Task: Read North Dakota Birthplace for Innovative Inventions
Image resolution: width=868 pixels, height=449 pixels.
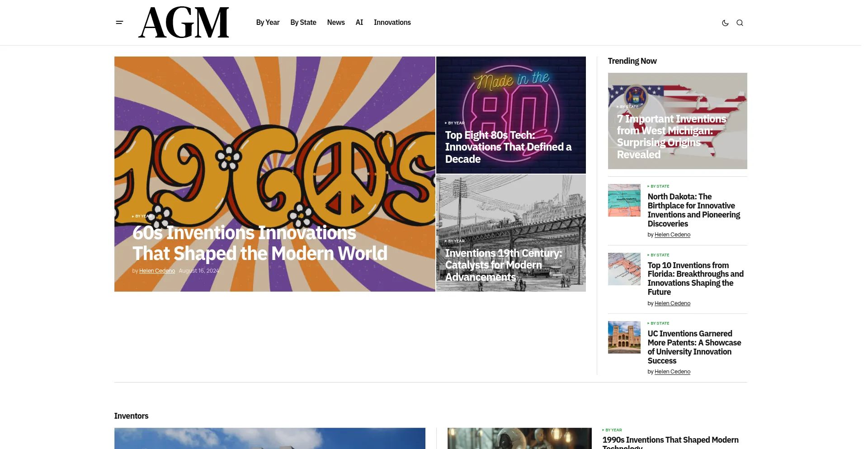Action: click(x=694, y=210)
